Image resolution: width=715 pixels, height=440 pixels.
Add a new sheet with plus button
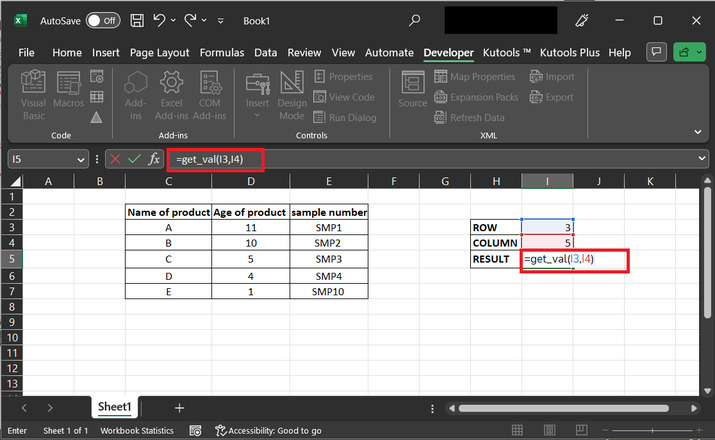coord(180,408)
